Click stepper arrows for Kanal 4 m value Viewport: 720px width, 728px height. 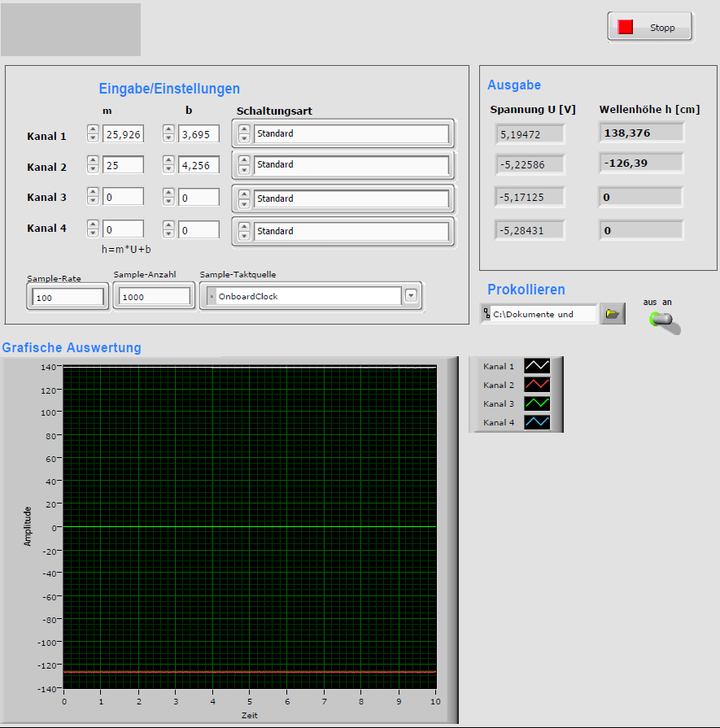pos(93,229)
